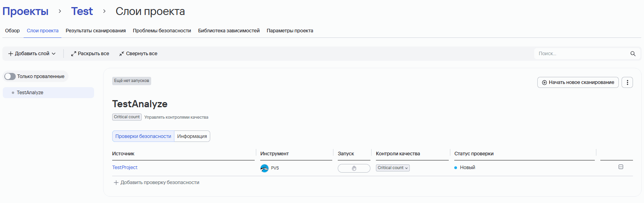Open the Проблемы безопасности tab
The width and height of the screenshot is (644, 203).
tap(162, 31)
